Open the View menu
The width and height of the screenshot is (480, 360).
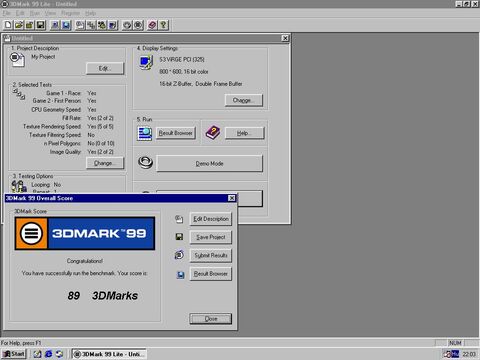[50, 13]
